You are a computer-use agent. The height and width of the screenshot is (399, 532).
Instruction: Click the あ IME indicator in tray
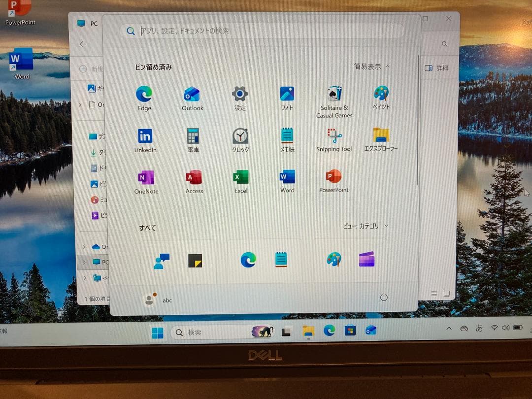click(479, 328)
